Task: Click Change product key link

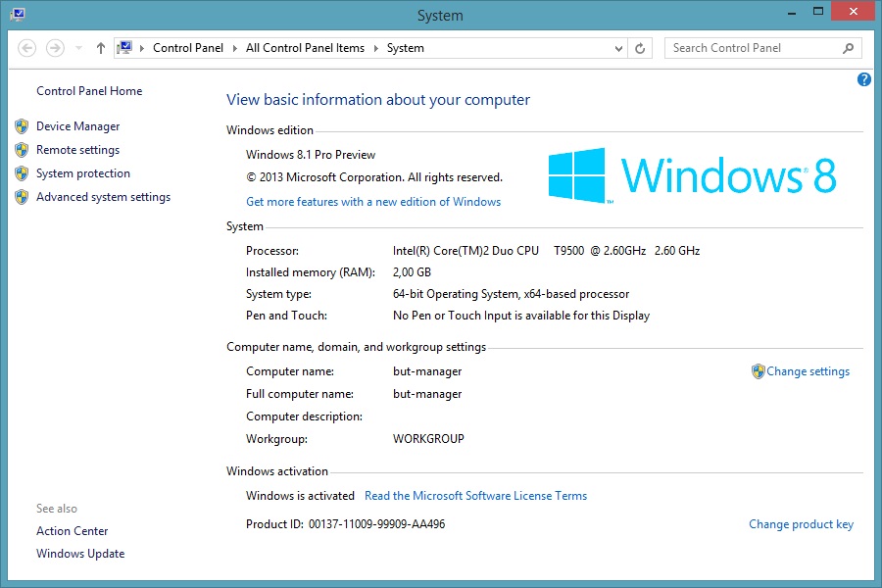Action: 801,524
